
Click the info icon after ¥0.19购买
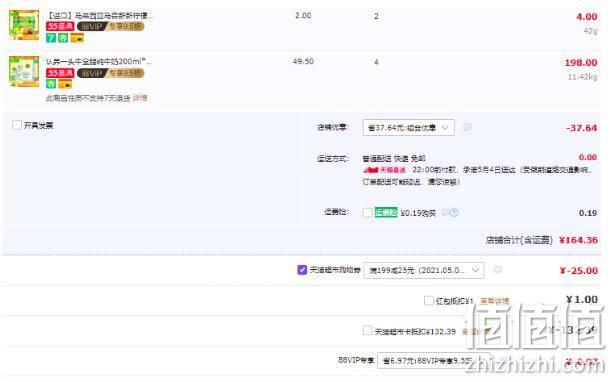tap(453, 213)
